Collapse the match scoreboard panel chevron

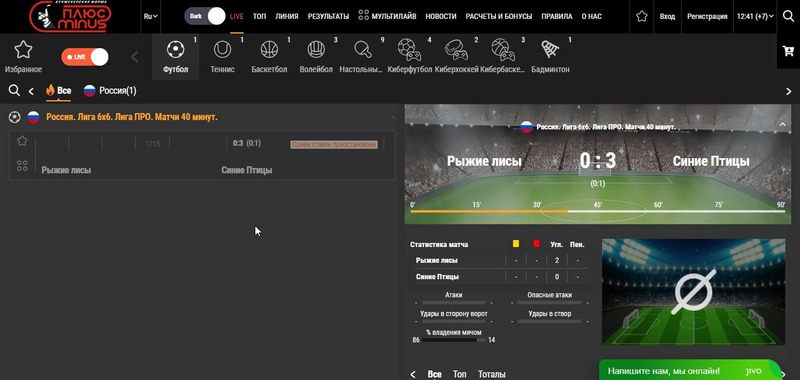tap(783, 124)
